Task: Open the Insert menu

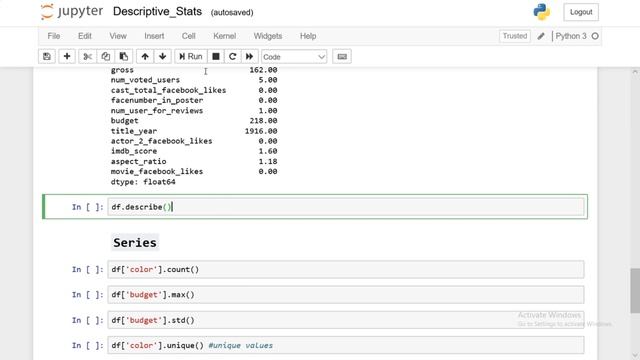Action: coord(154,36)
